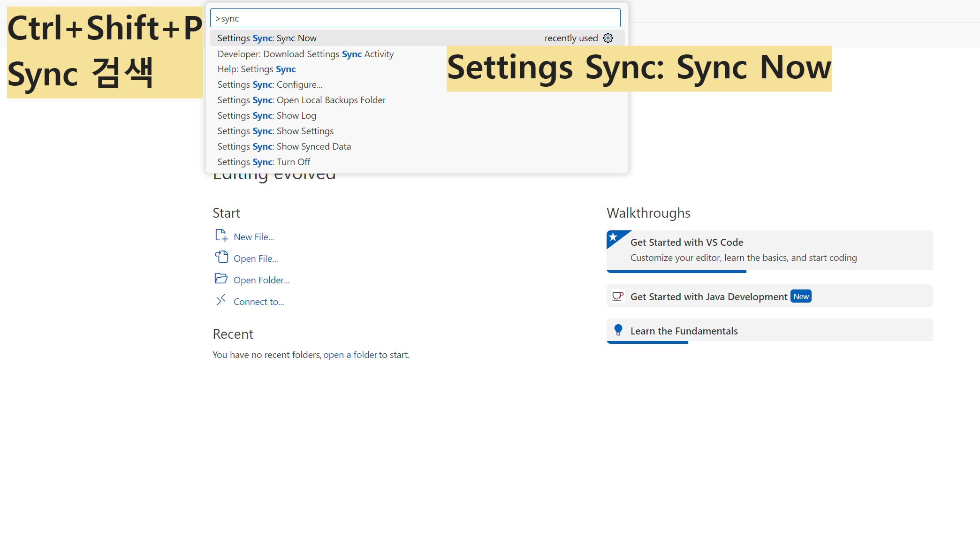Pick Developer: Download Settings Sync Activity
Viewport: 980px width, 547px height.
[305, 54]
